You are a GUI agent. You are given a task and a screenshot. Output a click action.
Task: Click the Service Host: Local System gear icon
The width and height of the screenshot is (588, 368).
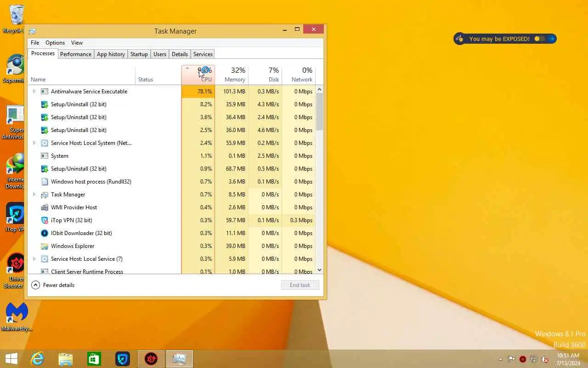[45, 143]
